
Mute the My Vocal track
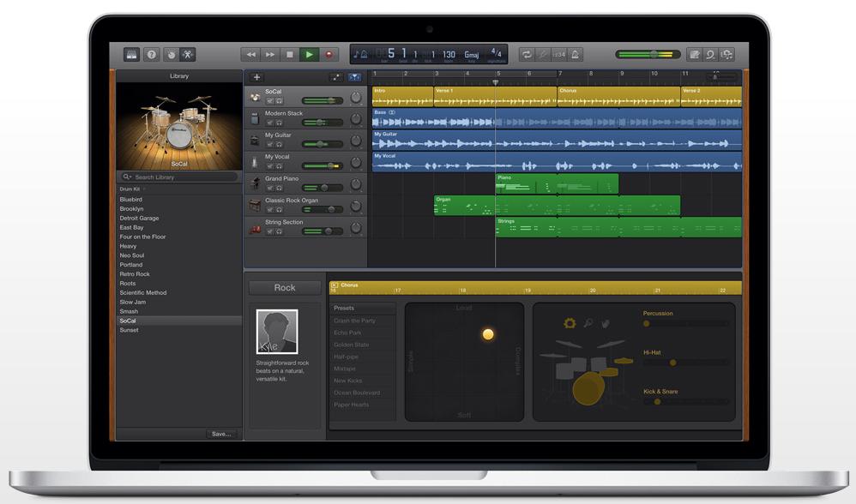(269, 166)
